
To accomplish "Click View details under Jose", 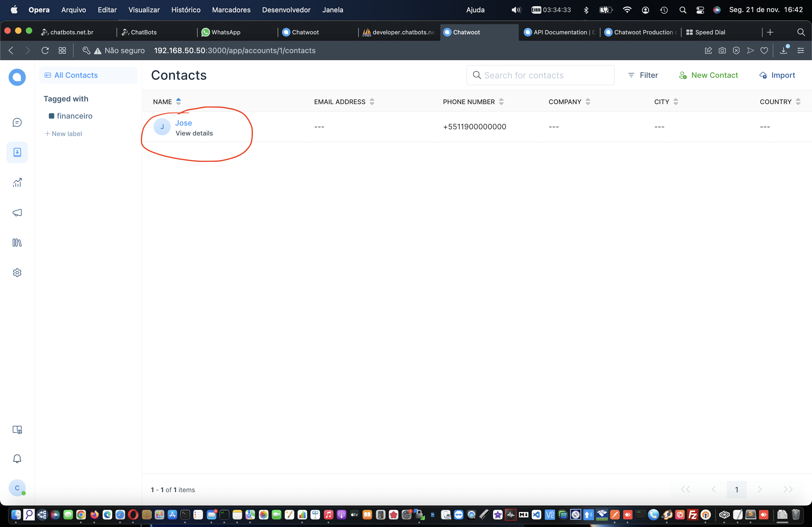I will coord(194,133).
